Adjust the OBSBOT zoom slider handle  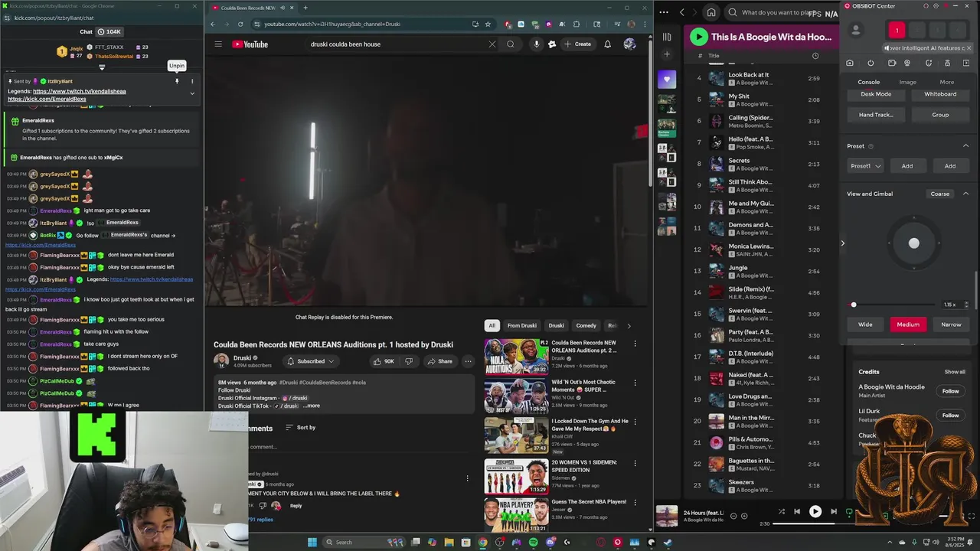pyautogui.click(x=854, y=305)
